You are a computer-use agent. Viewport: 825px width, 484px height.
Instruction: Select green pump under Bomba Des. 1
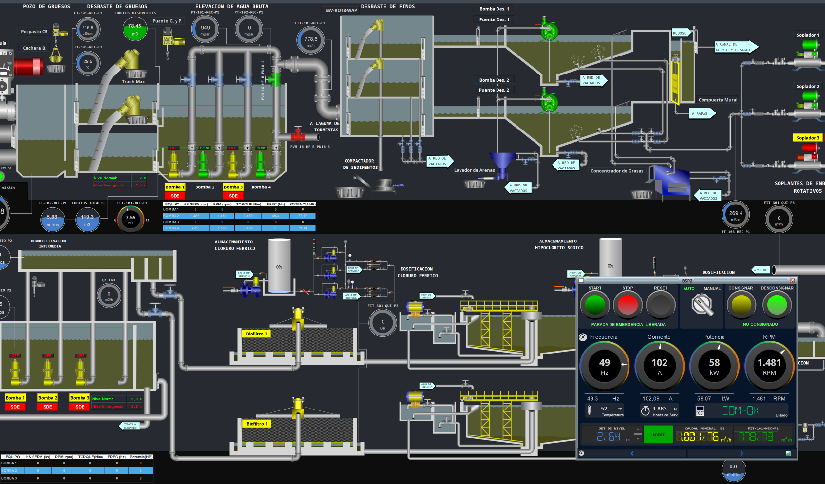pyautogui.click(x=549, y=31)
